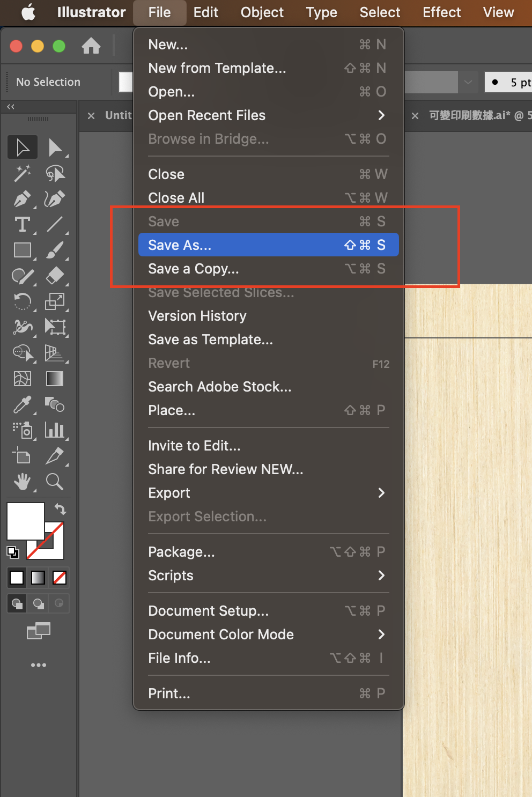Viewport: 532px width, 797px height.
Task: Activate the Line Segment tool
Action: [x=55, y=224]
